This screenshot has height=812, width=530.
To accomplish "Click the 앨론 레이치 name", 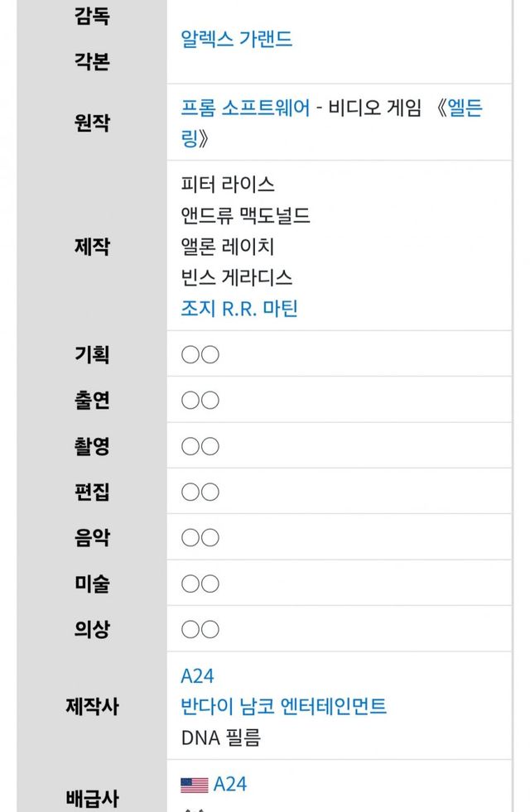I will tap(228, 247).
